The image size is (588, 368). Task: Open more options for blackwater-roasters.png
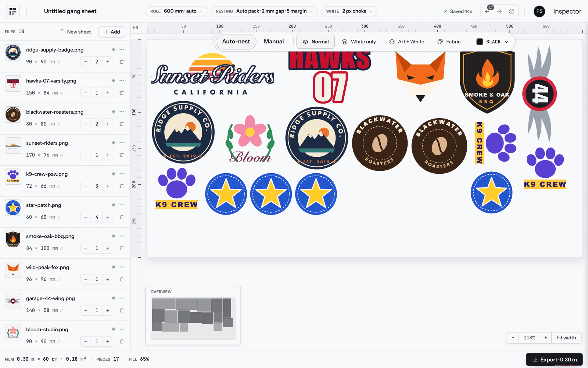click(x=122, y=112)
